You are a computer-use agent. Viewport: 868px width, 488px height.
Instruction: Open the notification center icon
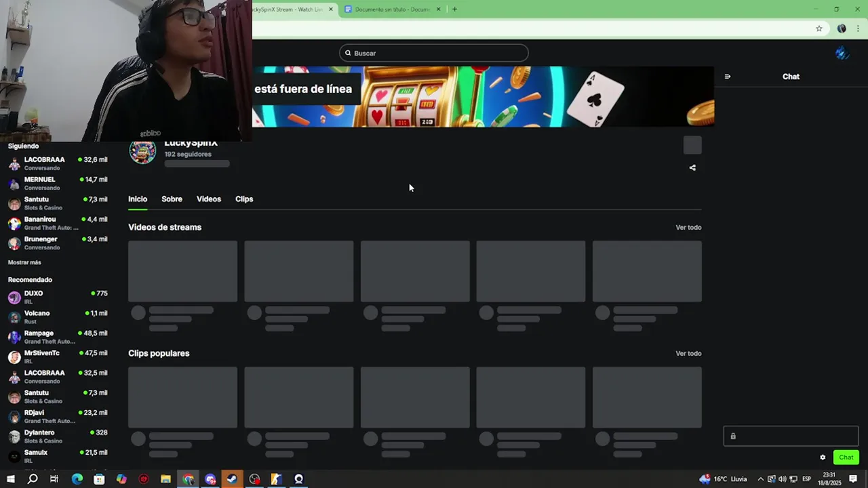pyautogui.click(x=853, y=479)
